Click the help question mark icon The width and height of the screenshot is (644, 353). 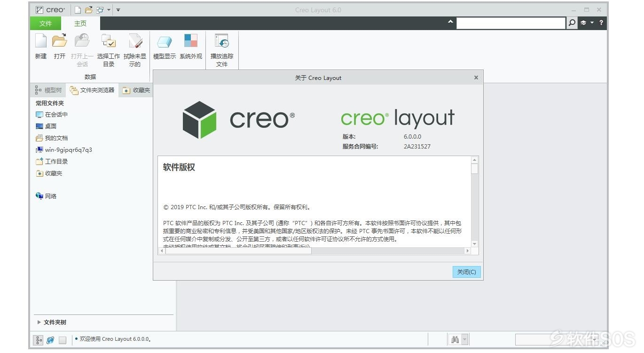pyautogui.click(x=601, y=23)
